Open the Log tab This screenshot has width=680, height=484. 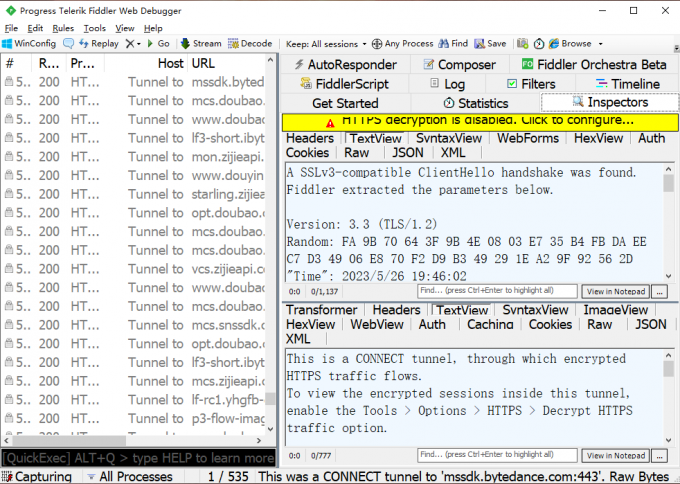[x=447, y=84]
